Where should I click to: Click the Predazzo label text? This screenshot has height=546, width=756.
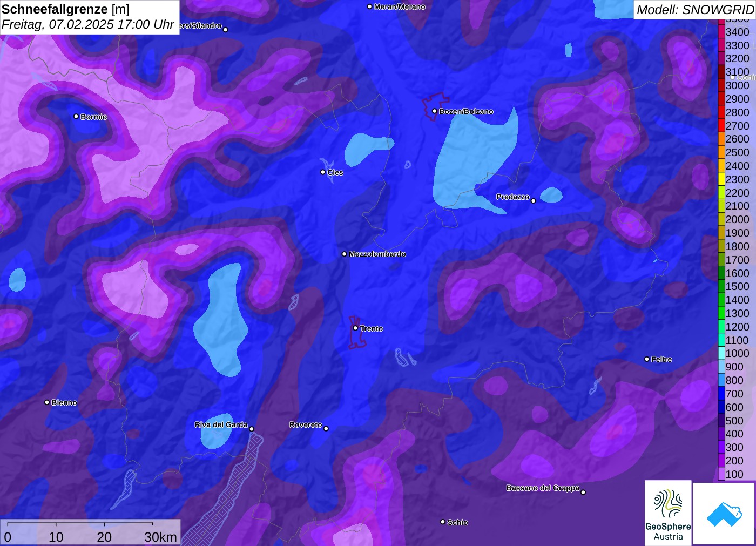tap(513, 197)
